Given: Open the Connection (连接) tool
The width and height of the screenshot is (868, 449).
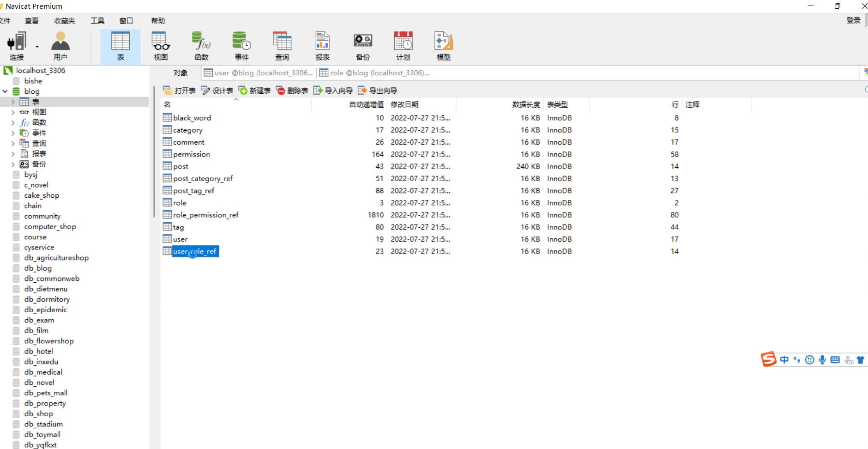Looking at the screenshot, I should coord(17,46).
